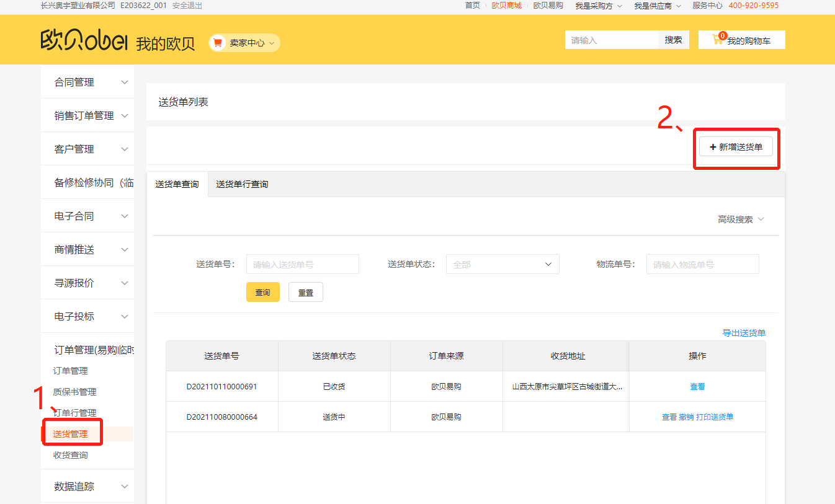
Task: Click 已收货 status cell
Action: [334, 386]
